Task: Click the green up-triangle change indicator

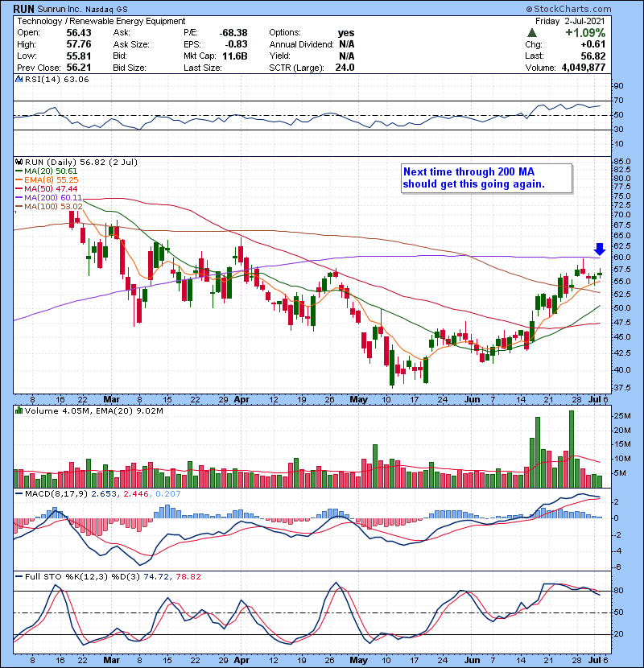Action: click(531, 32)
